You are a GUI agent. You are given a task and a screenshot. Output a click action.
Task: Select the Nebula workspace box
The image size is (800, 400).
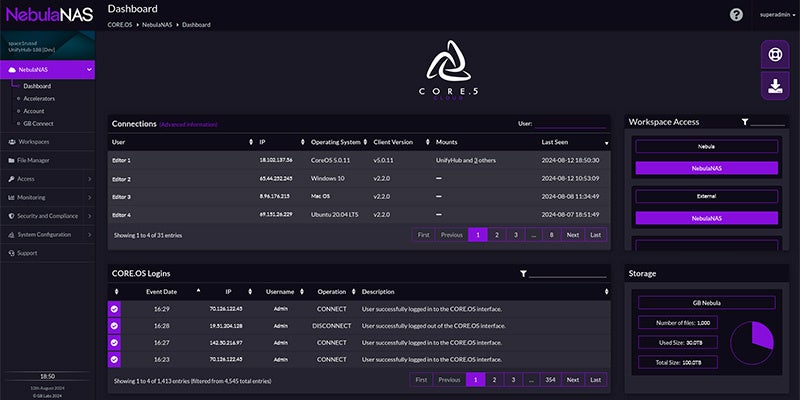(x=707, y=146)
